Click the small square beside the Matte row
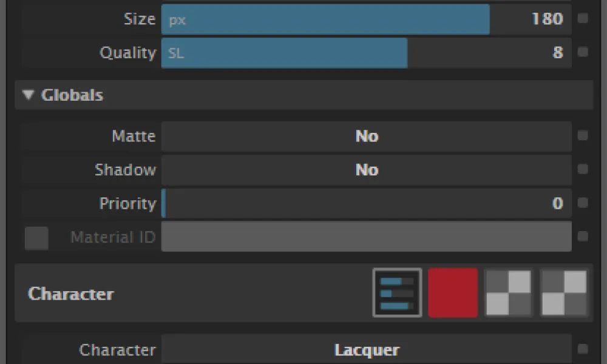 pyautogui.click(x=583, y=136)
